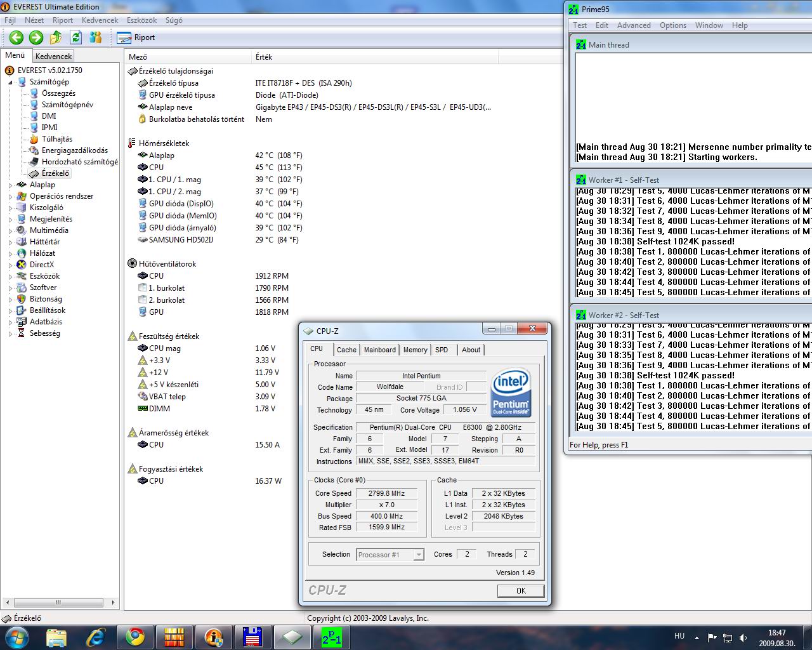Expand the Hálózat tree node
The width and height of the screenshot is (812, 650).
click(11, 253)
